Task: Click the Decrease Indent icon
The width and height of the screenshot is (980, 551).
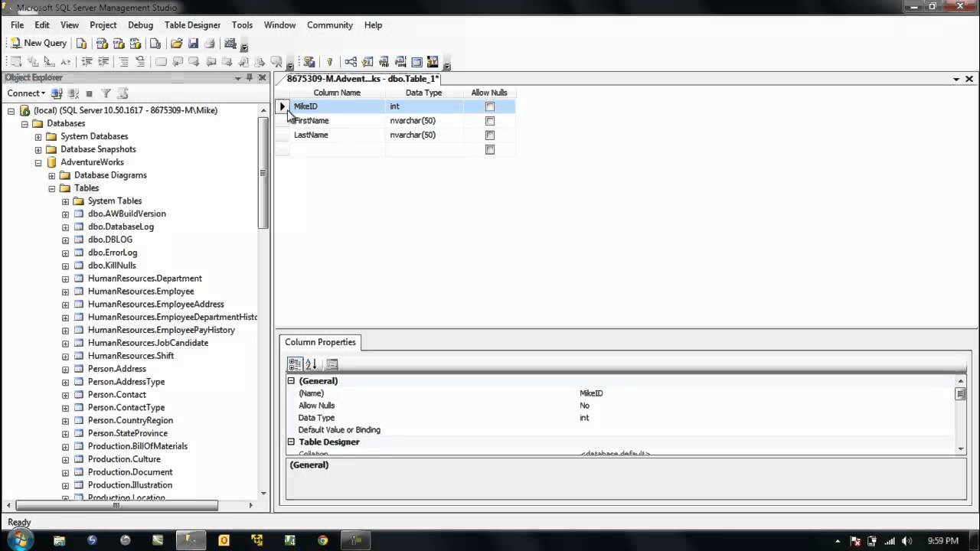Action: click(87, 62)
